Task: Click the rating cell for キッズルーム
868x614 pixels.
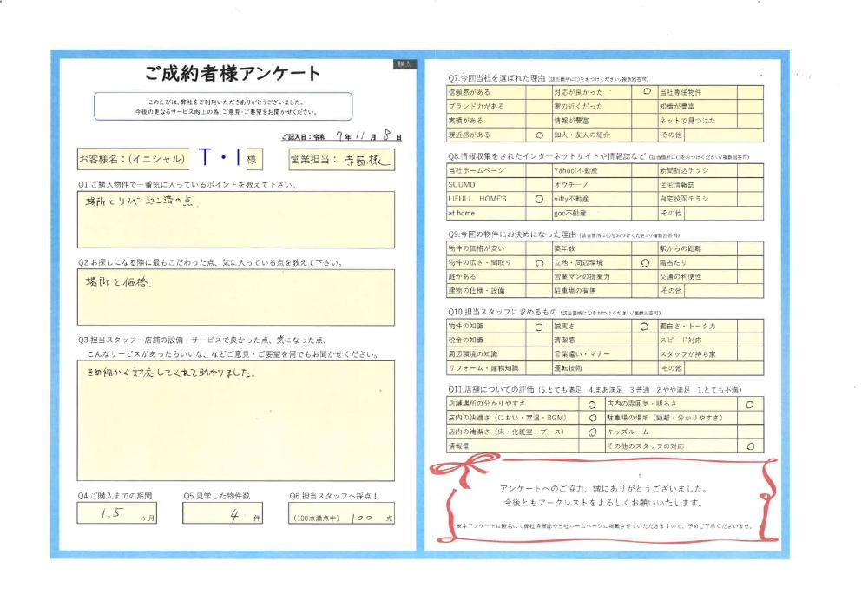Action: tap(749, 432)
